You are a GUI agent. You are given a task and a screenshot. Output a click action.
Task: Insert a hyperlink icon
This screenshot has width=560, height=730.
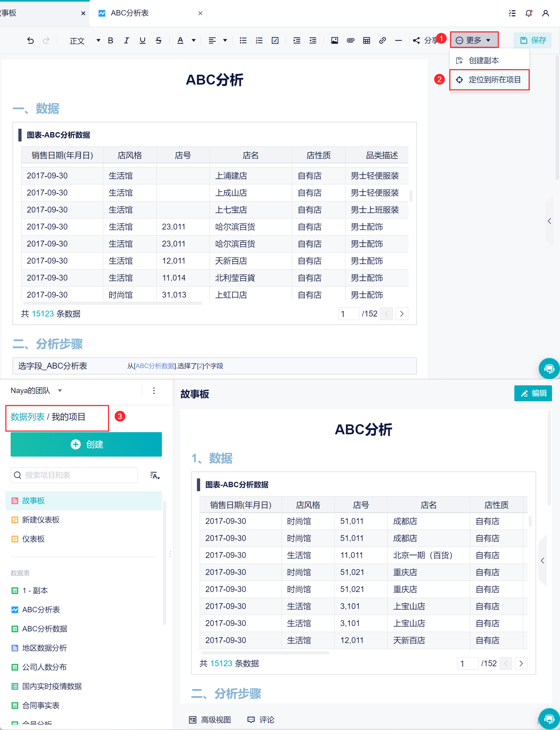coord(382,41)
